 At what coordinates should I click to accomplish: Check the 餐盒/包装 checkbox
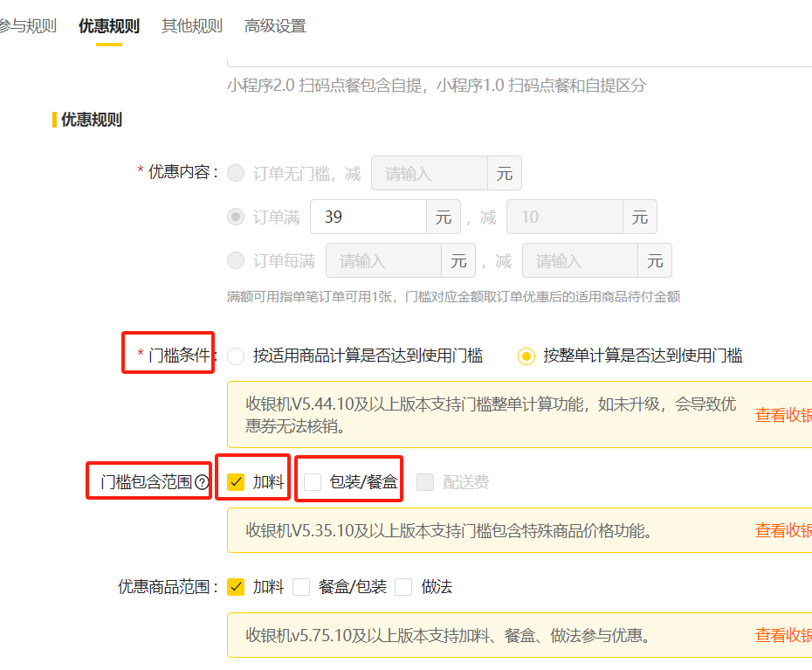tap(301, 587)
